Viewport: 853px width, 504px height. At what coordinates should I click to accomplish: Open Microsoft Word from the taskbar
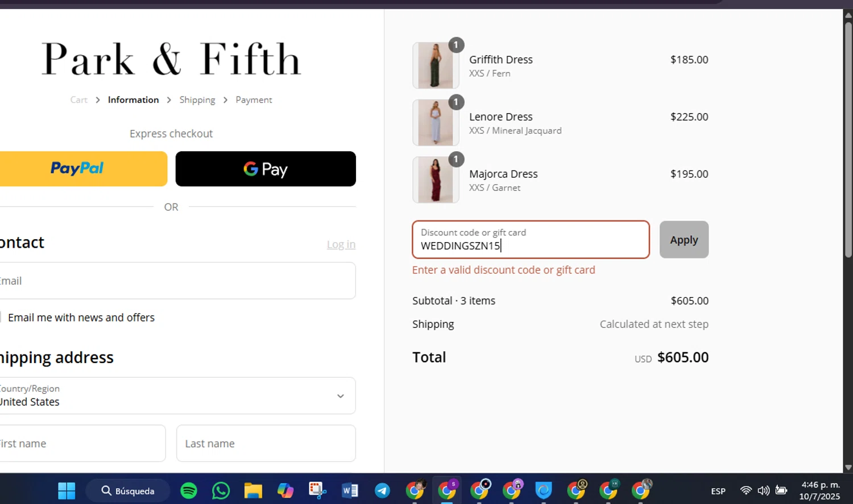pos(350,490)
